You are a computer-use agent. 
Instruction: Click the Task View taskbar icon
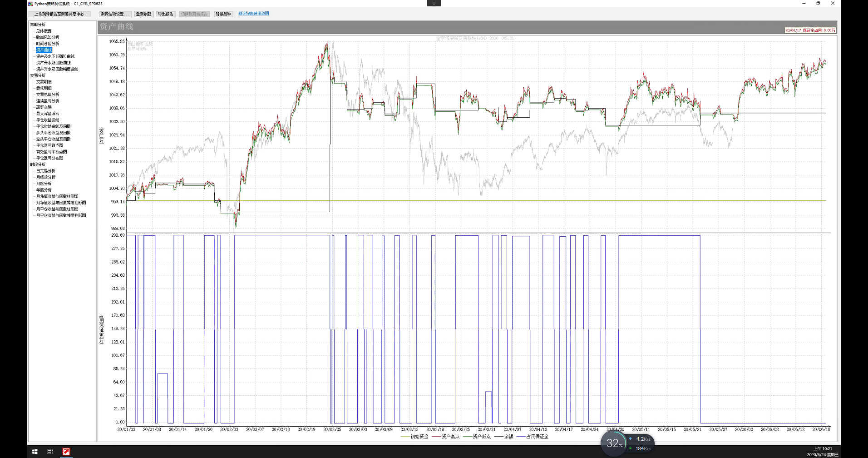(50, 451)
